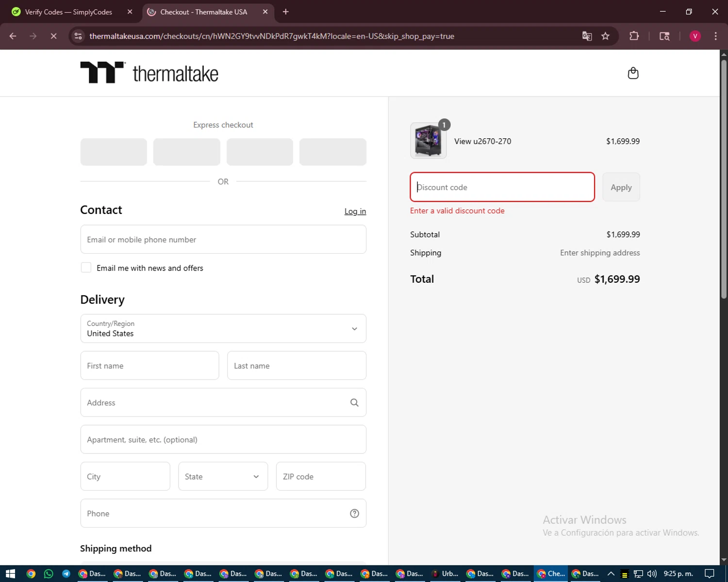
Task: Close the Checkout - Thermaltake USA tab
Action: 265,12
